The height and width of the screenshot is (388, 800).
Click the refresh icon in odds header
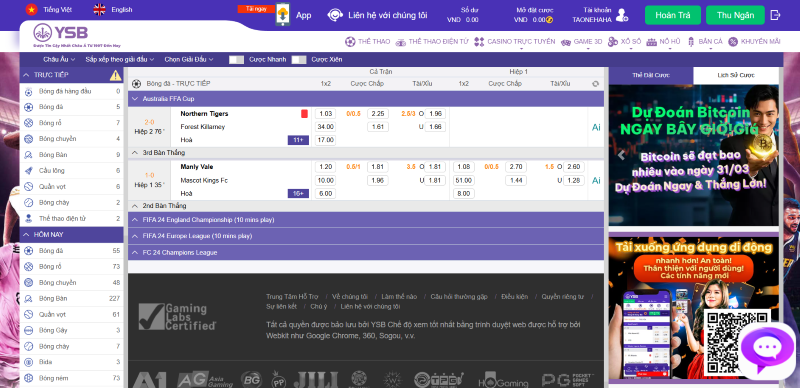click(x=595, y=84)
